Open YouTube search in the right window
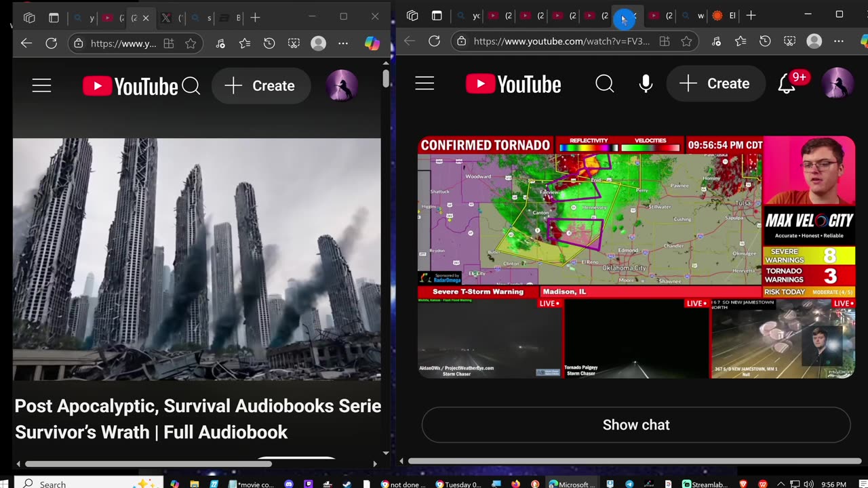The width and height of the screenshot is (868, 488). [x=604, y=83]
